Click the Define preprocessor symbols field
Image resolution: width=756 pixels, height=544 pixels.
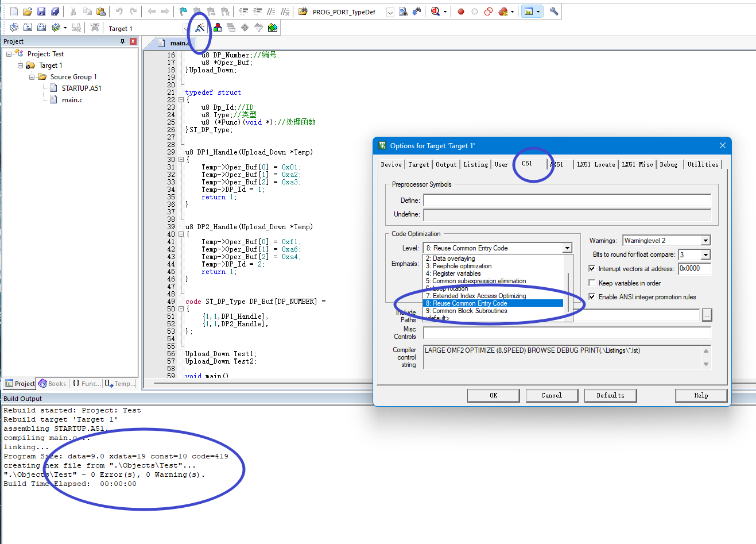[x=567, y=200]
